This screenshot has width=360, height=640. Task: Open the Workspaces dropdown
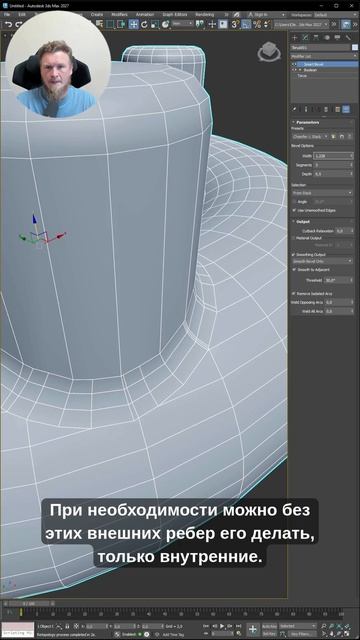coord(336,14)
